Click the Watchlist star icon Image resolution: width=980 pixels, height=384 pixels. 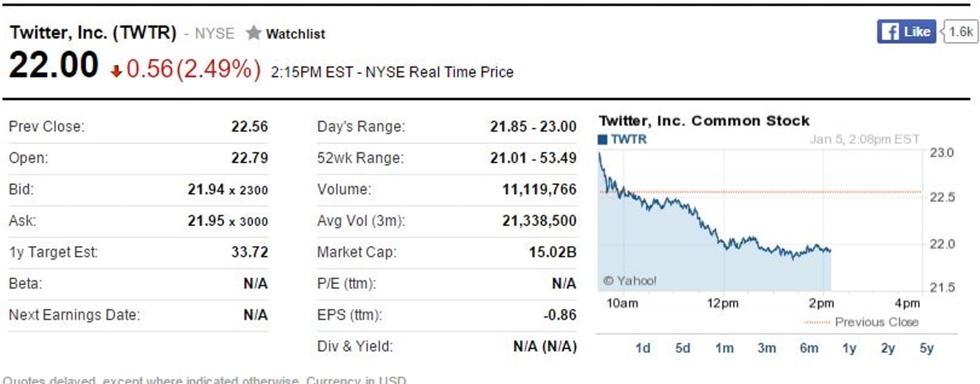[253, 33]
